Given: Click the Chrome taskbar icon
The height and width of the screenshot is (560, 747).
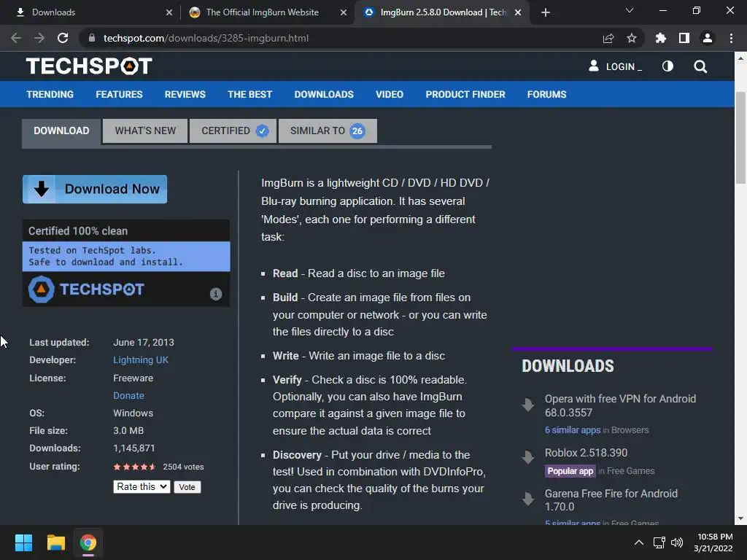Looking at the screenshot, I should point(88,542).
